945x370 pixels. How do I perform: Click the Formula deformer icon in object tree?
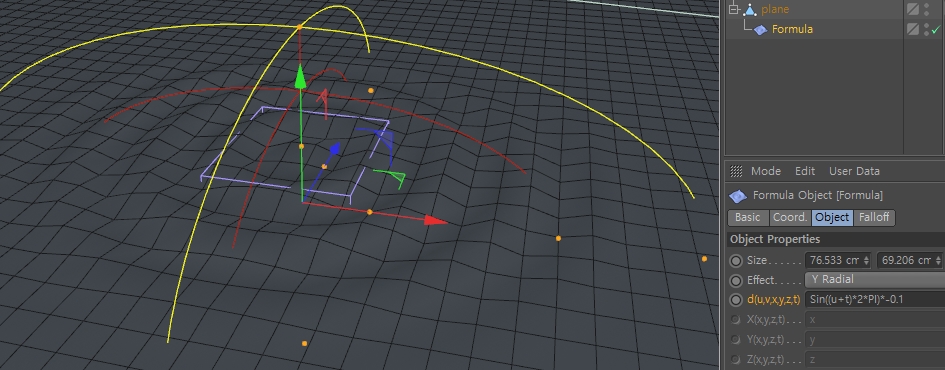(761, 30)
